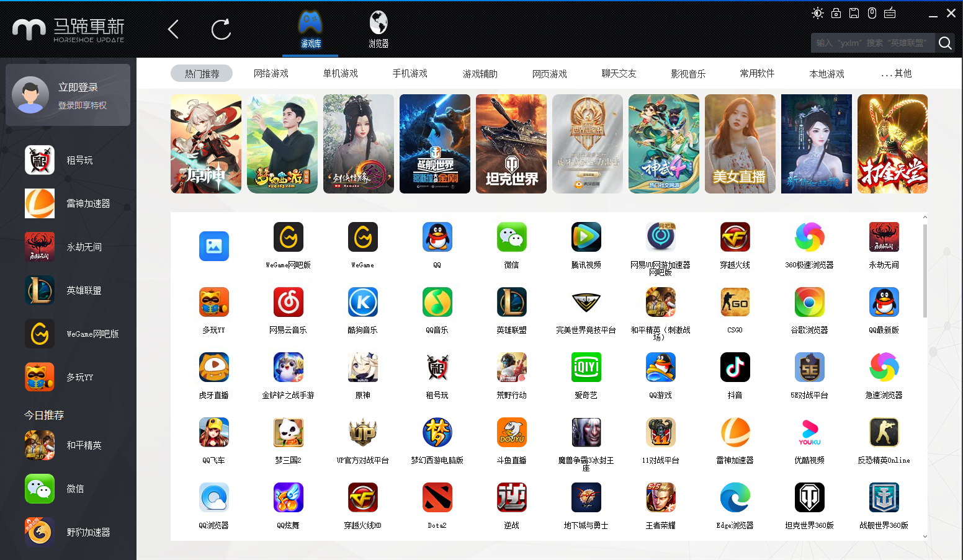Select the 热门推荐 category
This screenshot has height=560, width=963.
point(202,73)
